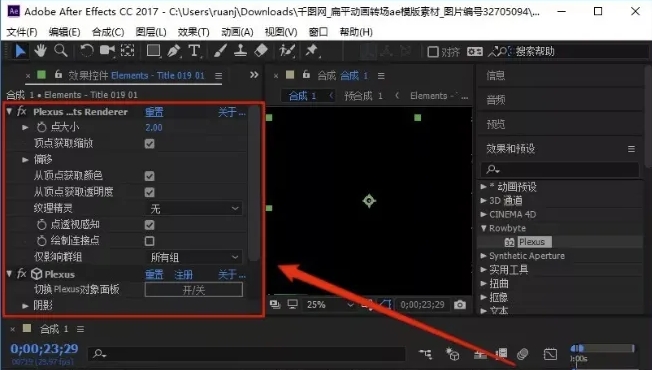Open the composition mini-flowchart in timeline
The height and width of the screenshot is (370, 652).
click(426, 354)
